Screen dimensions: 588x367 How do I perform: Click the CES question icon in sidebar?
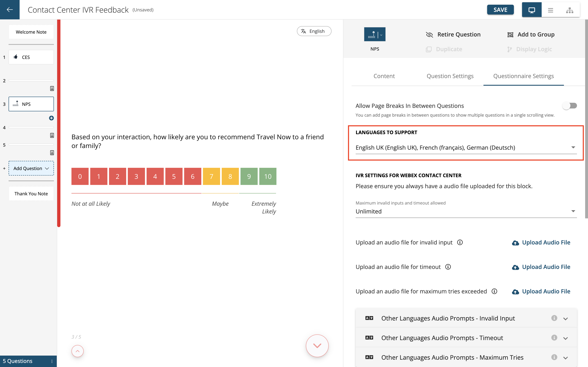pyautogui.click(x=16, y=57)
